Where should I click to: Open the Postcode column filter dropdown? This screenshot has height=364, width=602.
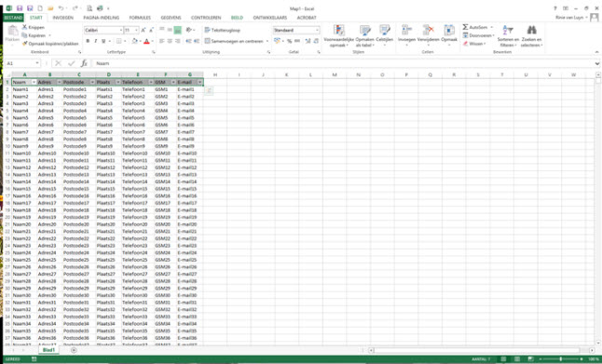pos(92,82)
